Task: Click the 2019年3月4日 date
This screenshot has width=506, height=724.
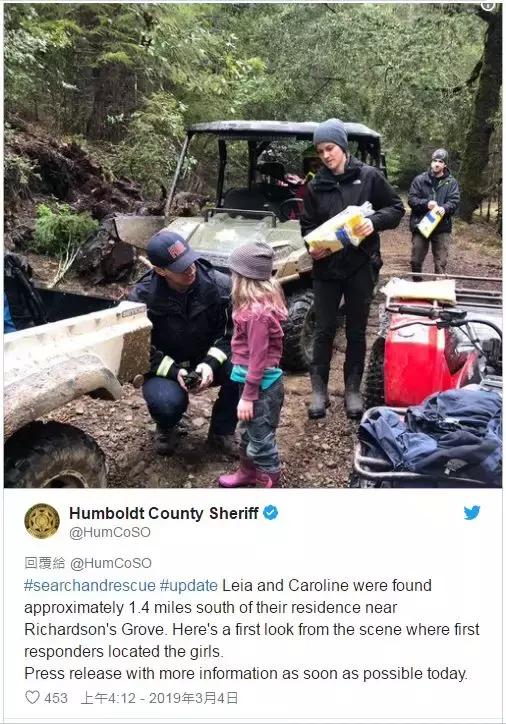Action: (193, 698)
